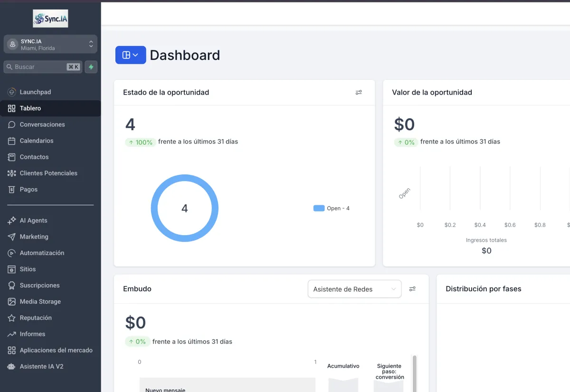
Task: Click the Launchpad rocket icon
Action: click(12, 92)
